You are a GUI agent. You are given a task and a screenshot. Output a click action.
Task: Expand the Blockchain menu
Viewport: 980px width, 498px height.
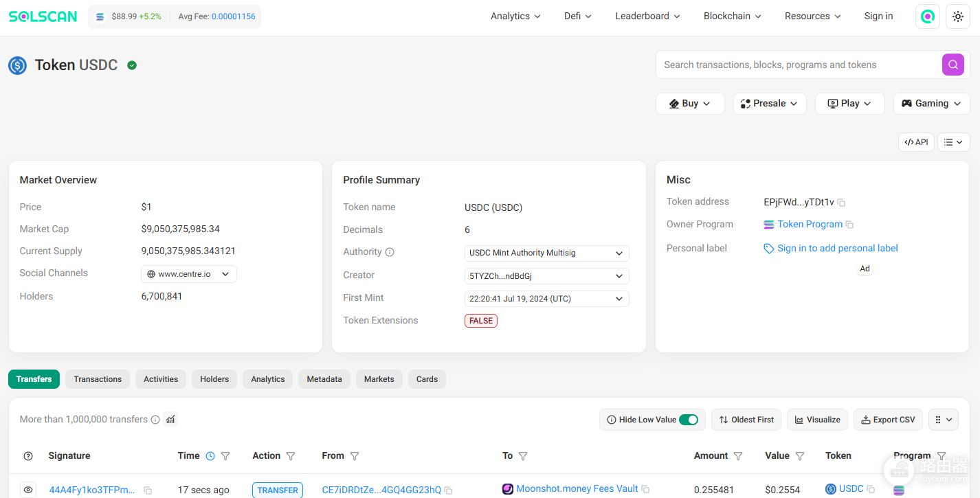tap(733, 16)
